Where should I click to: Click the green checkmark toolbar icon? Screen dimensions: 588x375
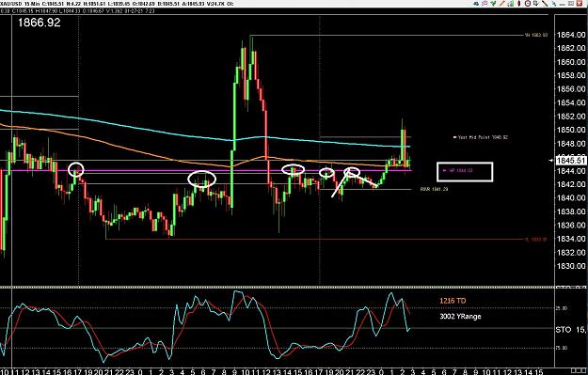pyautogui.click(x=493, y=4)
